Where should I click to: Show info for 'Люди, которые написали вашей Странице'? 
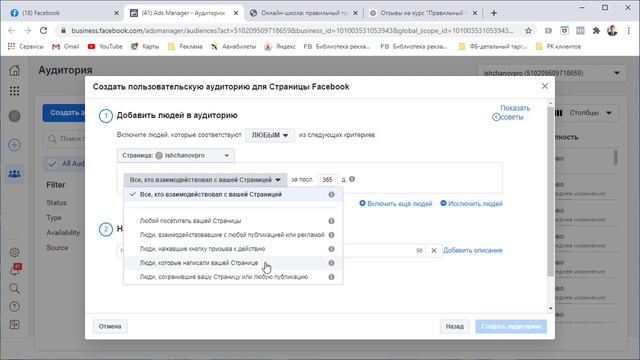(331, 263)
